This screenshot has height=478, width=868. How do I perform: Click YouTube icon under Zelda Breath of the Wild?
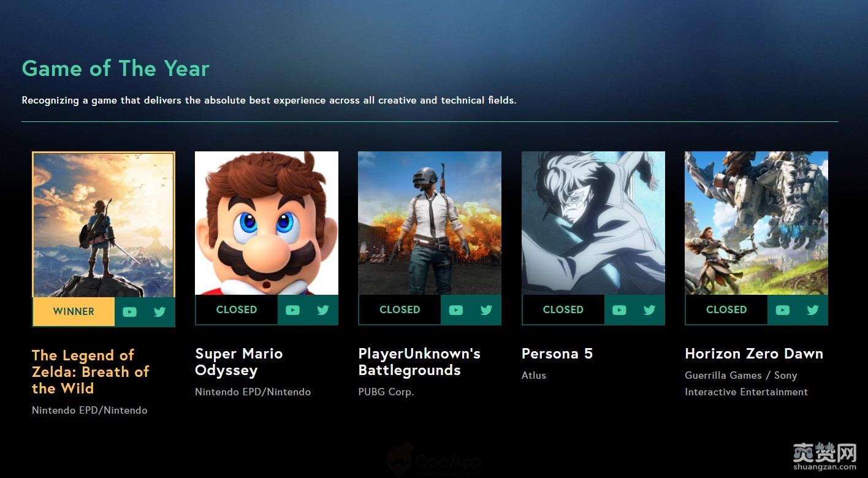pos(129,312)
